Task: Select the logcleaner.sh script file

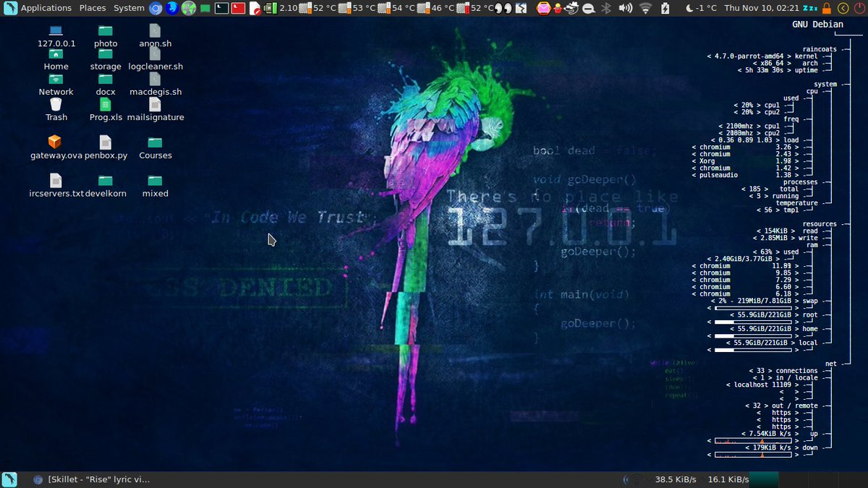Action: click(x=155, y=60)
